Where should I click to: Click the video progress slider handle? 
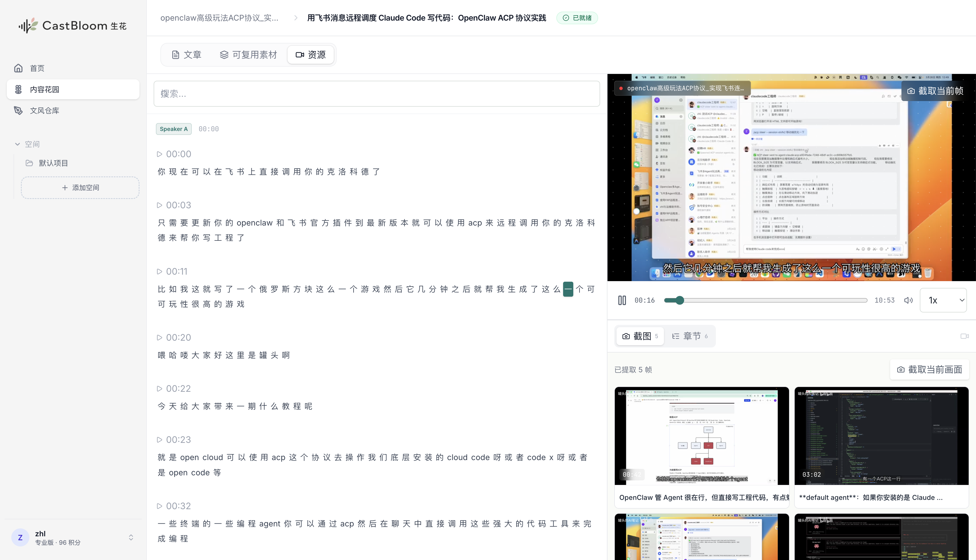[x=680, y=300]
